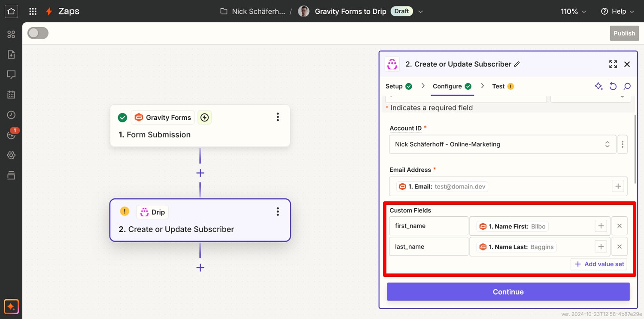Screen dimensions: 644x319
Task: Open activity icon with notification badge
Action: click(11, 135)
